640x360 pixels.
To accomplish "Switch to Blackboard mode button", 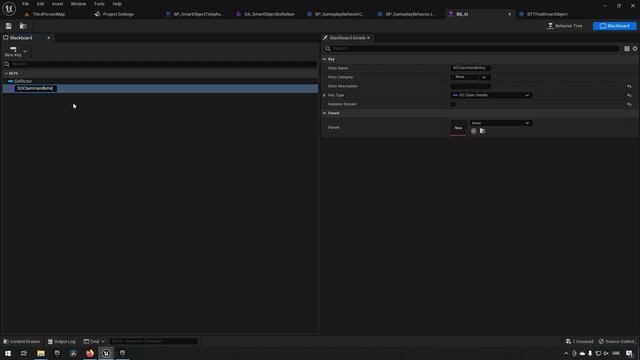I will (614, 26).
